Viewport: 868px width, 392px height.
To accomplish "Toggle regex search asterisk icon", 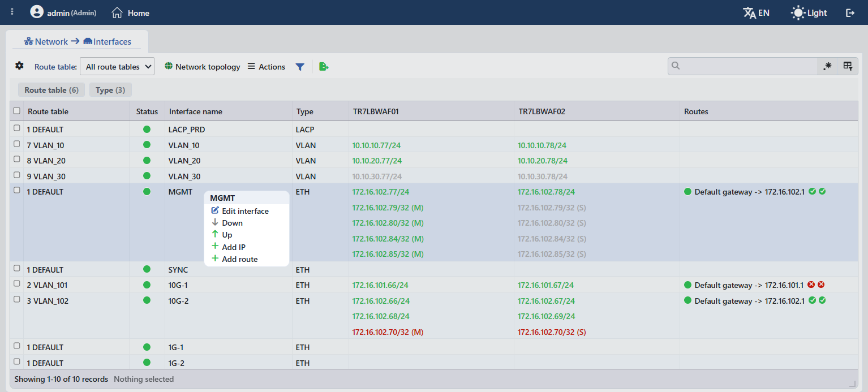I will pos(827,66).
